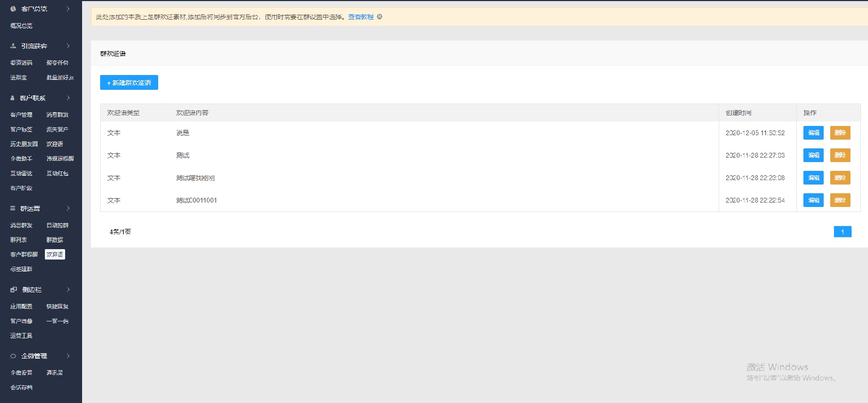Click the 侧边栏 windows icon
The image size is (868, 403).
14,290
